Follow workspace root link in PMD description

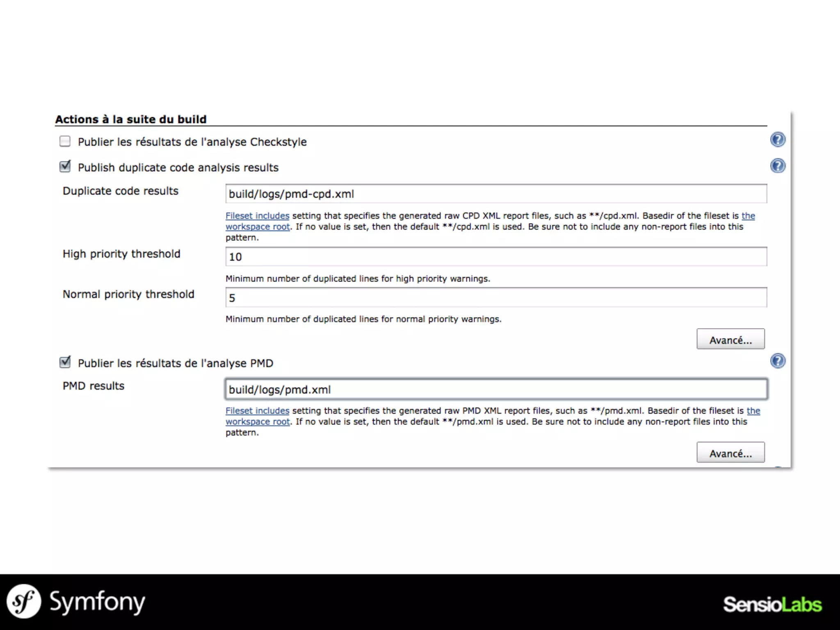pos(258,422)
